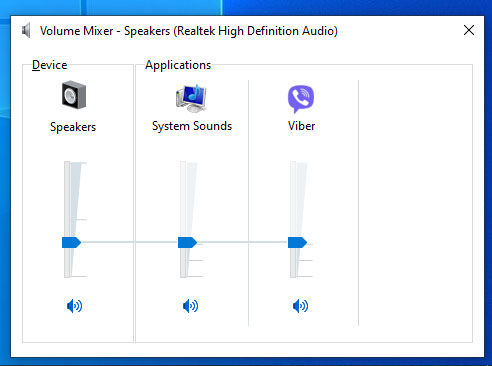Click the purple Viber phone icon

[x=301, y=99]
